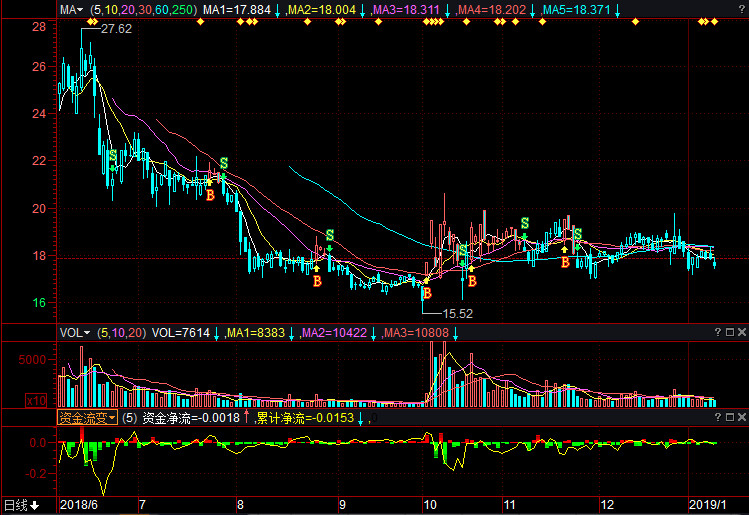This screenshot has height=515, width=749.
Task: Close the 资金流变 indicator panel
Action: click(742, 418)
